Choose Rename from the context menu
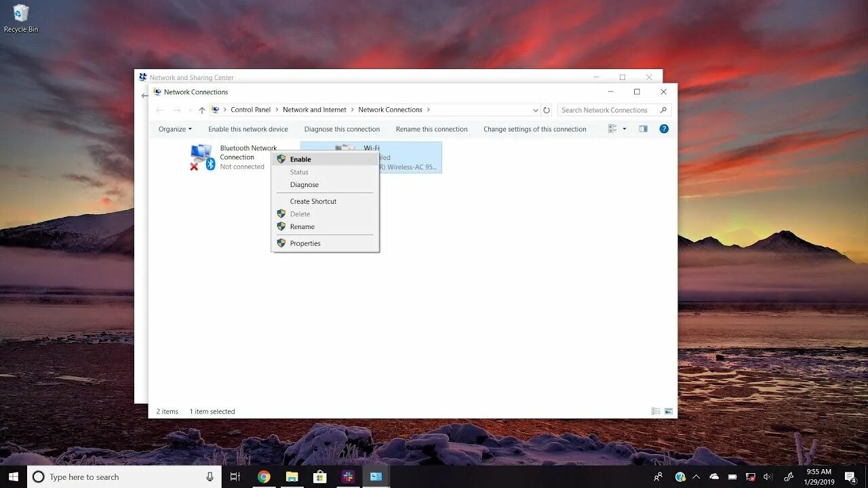The image size is (868, 488). pos(325,226)
